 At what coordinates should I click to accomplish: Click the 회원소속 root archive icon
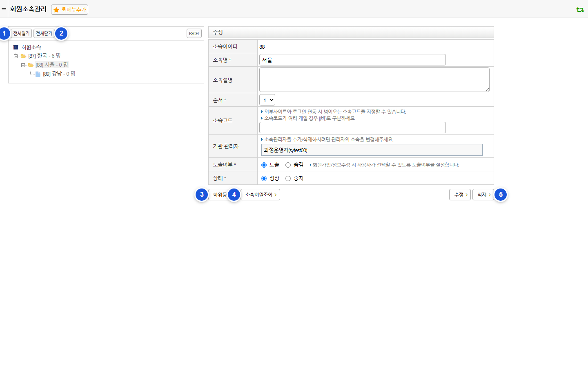pos(16,47)
